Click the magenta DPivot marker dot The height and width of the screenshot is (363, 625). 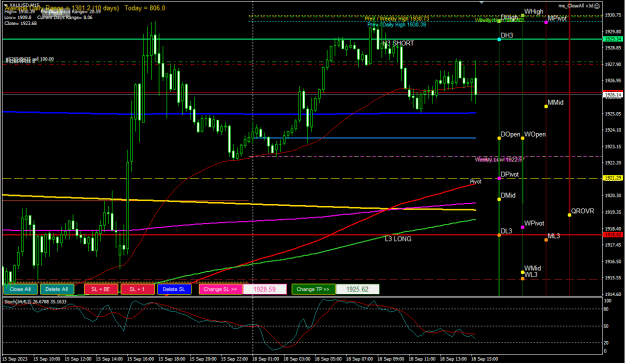click(x=499, y=179)
